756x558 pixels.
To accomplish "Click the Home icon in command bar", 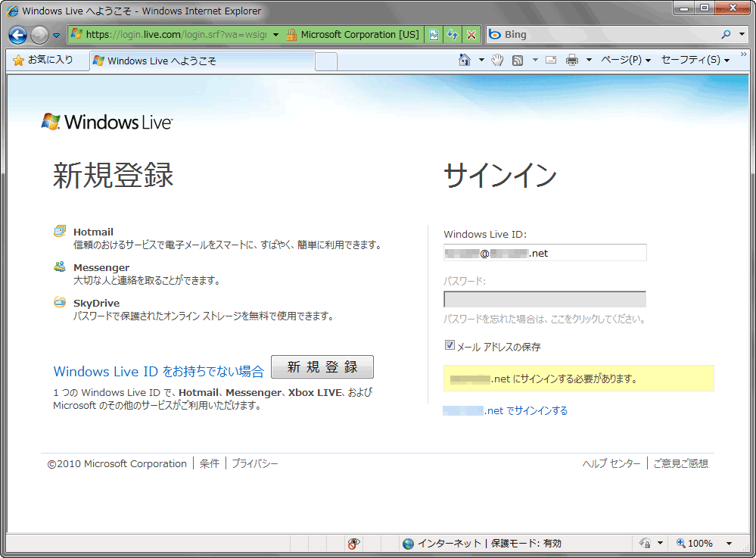I will pos(465,60).
